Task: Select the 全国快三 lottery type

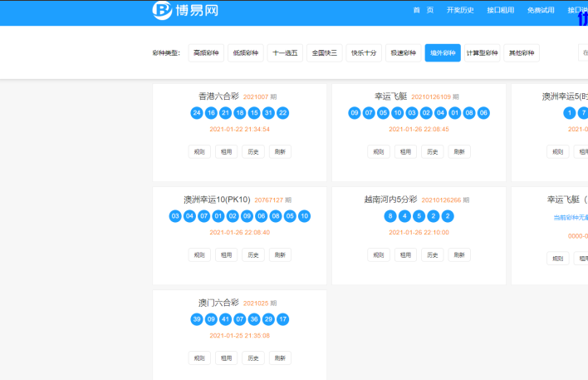Action: (325, 53)
